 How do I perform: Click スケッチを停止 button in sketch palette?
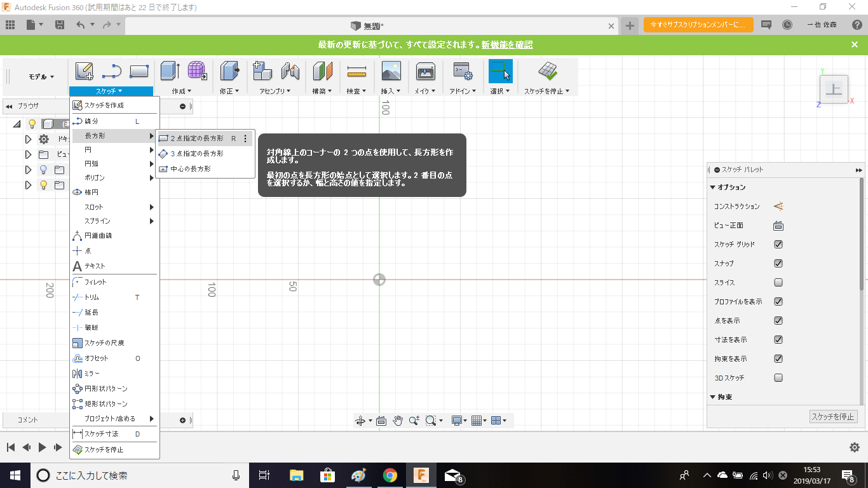point(834,417)
